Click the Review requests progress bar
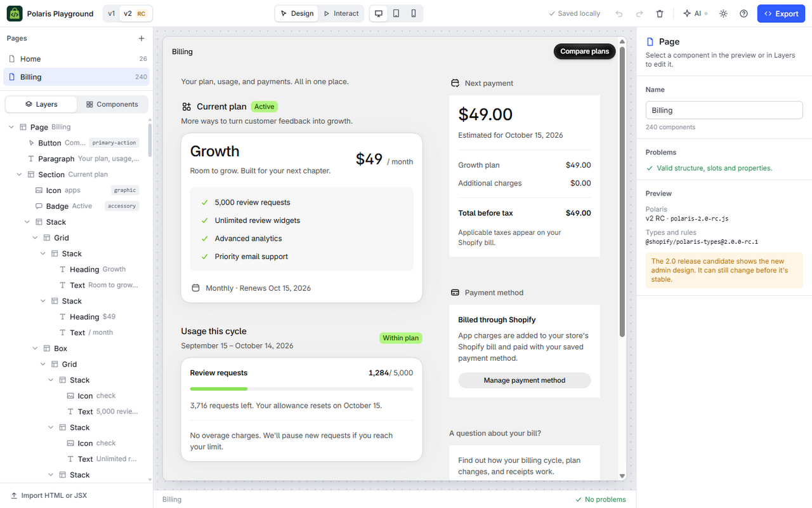 (301, 389)
